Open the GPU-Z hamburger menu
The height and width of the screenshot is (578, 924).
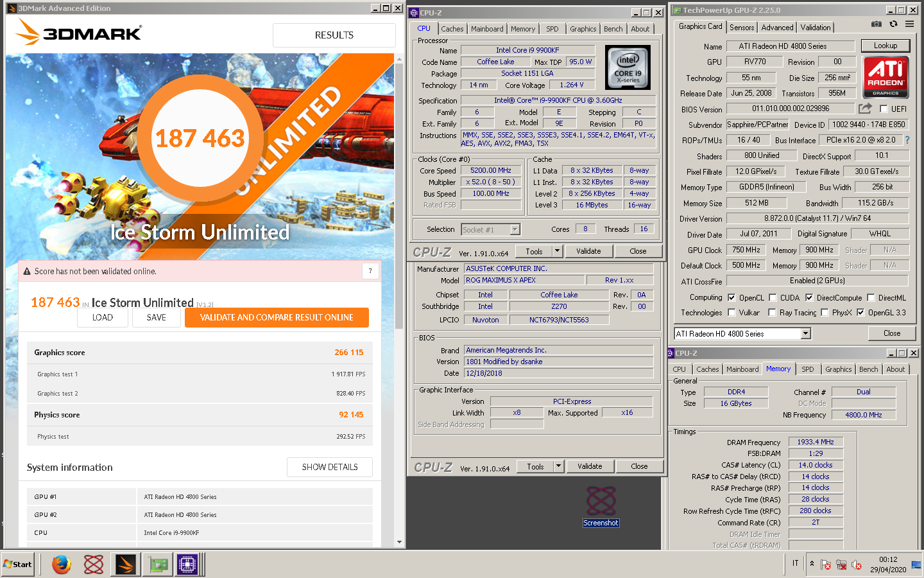(909, 24)
